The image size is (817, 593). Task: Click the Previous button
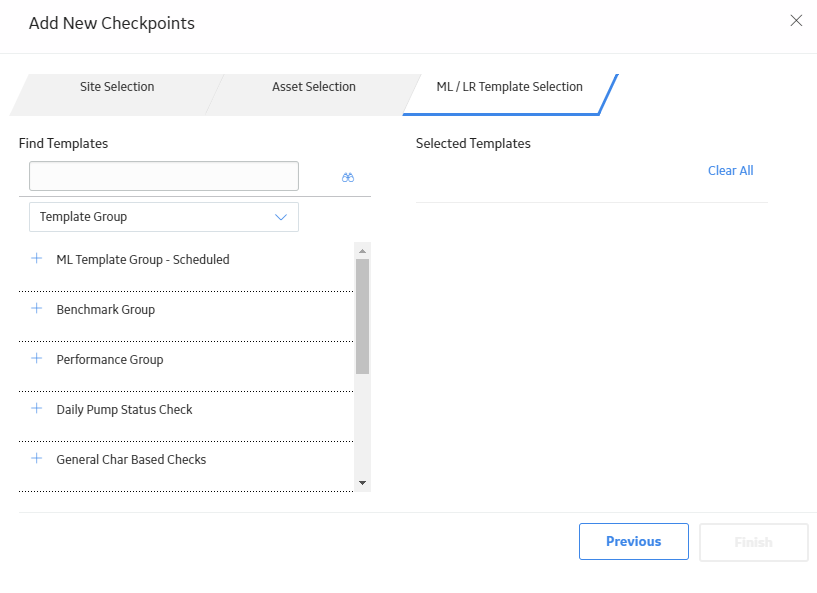pos(634,541)
